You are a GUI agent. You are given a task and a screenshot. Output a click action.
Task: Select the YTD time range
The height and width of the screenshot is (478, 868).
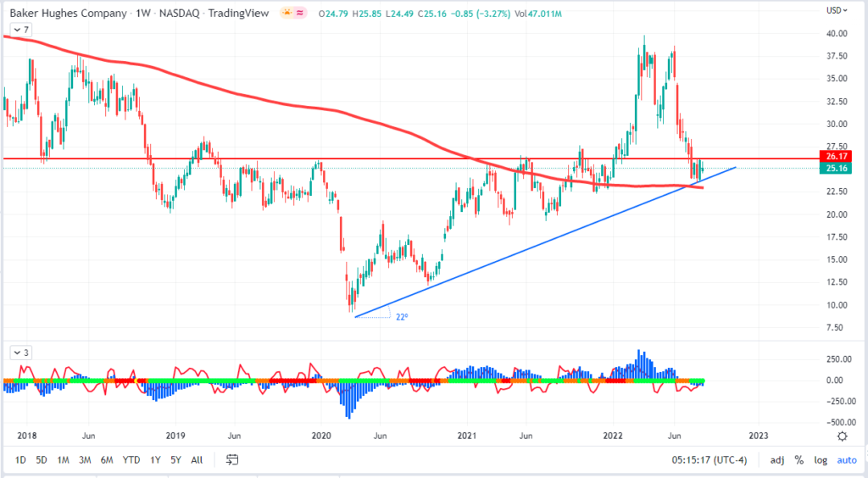pos(131,459)
